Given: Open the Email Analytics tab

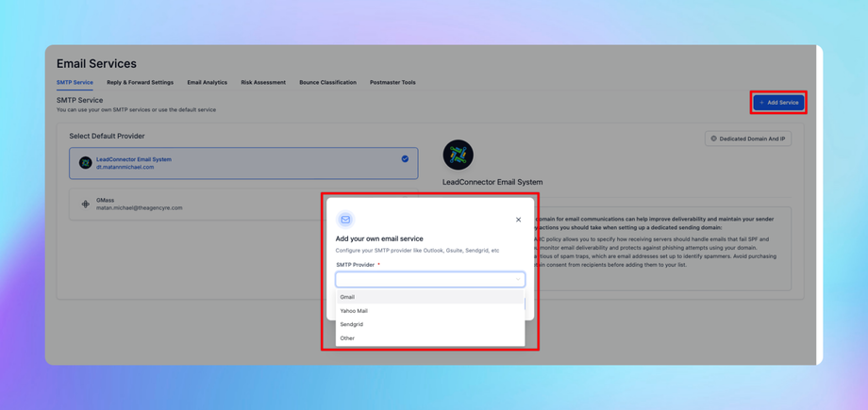Looking at the screenshot, I should (x=207, y=82).
